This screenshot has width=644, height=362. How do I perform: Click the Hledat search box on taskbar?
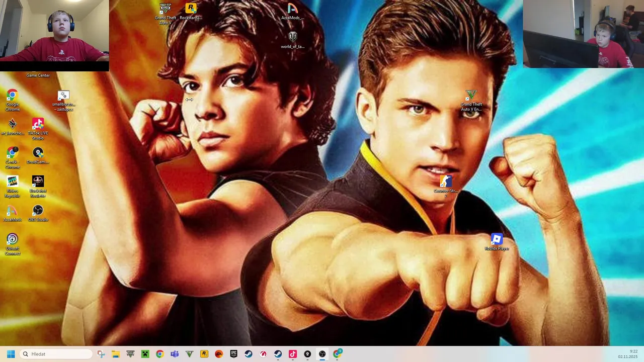click(56, 354)
